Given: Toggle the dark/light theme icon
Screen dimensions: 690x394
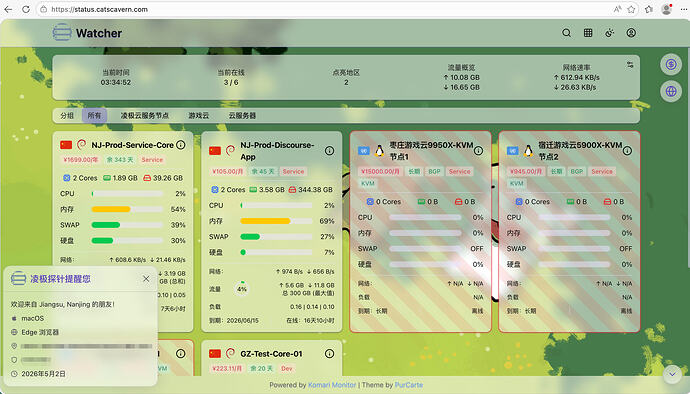Looking at the screenshot, I should pyautogui.click(x=609, y=33).
